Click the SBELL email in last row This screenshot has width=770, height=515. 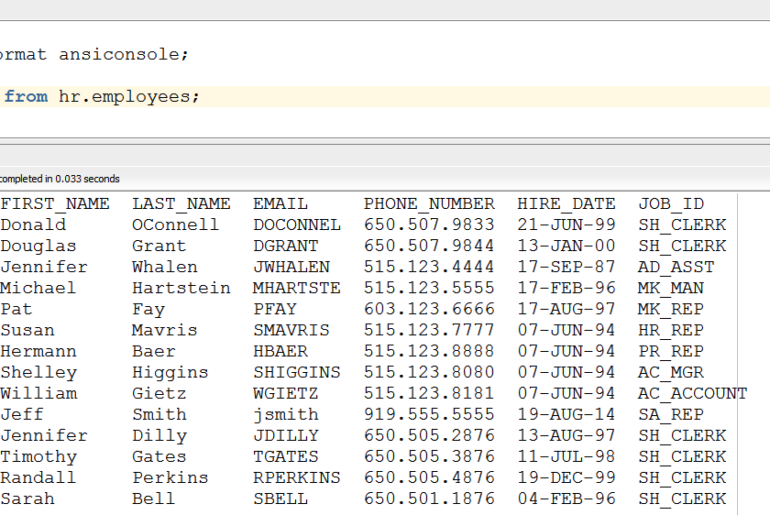(x=280, y=498)
